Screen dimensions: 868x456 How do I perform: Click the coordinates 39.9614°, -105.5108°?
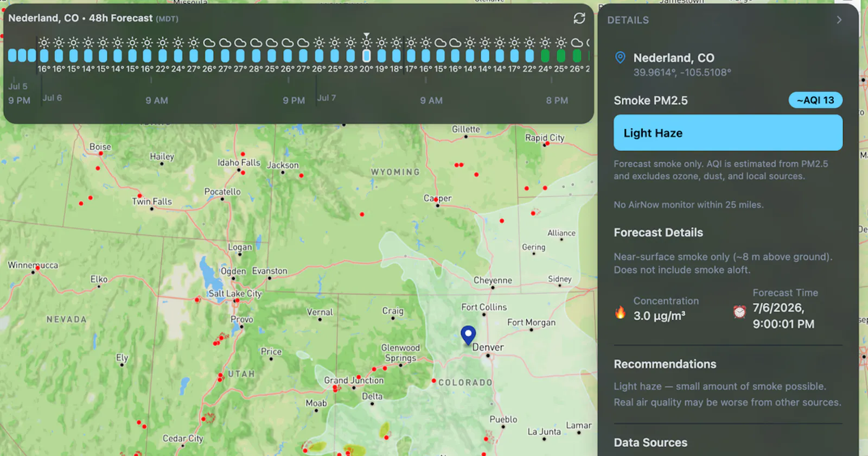point(682,72)
